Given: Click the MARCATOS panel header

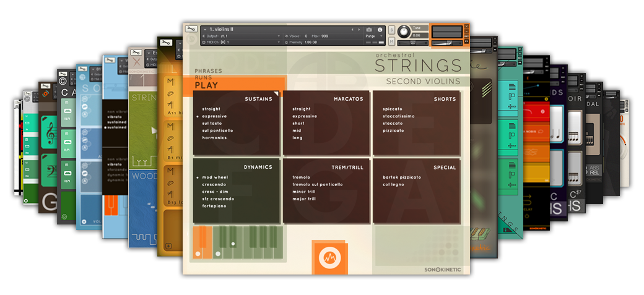Looking at the screenshot, I should 348,99.
